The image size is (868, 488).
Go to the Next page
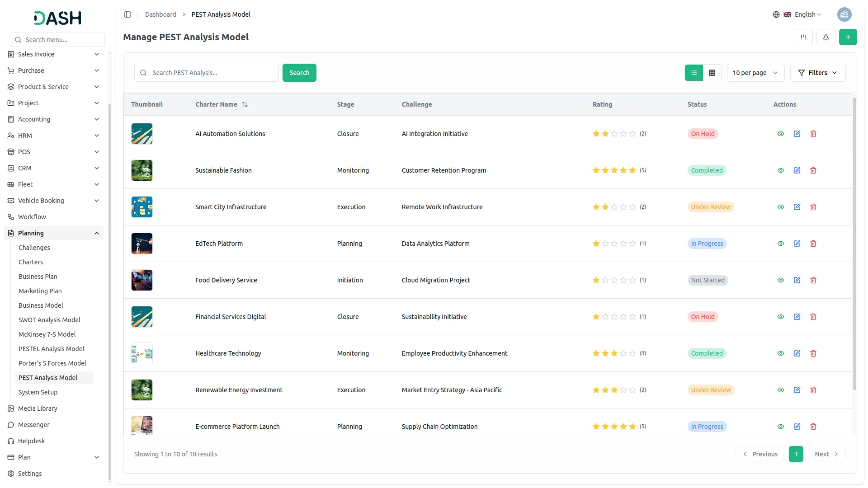pyautogui.click(x=826, y=454)
